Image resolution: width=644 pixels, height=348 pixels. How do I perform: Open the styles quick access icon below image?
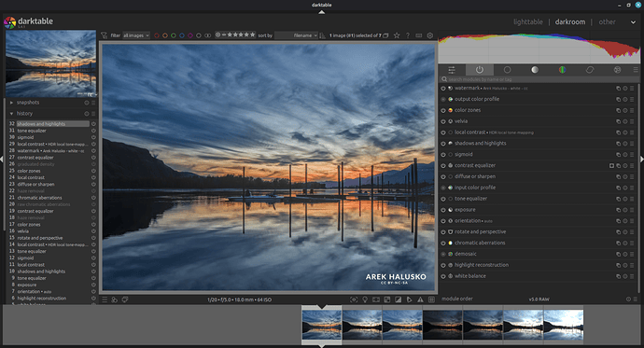tap(115, 300)
